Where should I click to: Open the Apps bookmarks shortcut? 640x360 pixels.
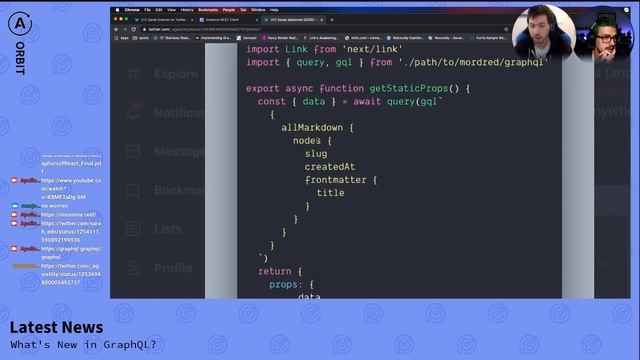[122, 38]
